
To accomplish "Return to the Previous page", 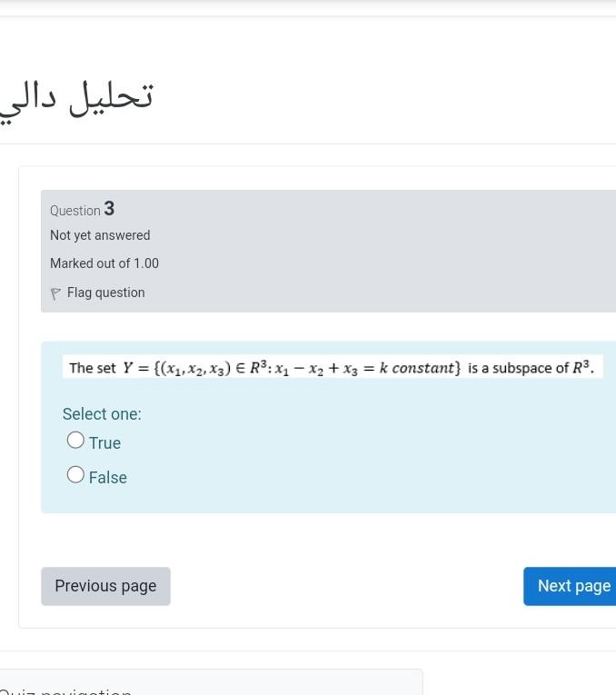I will pos(106,586).
